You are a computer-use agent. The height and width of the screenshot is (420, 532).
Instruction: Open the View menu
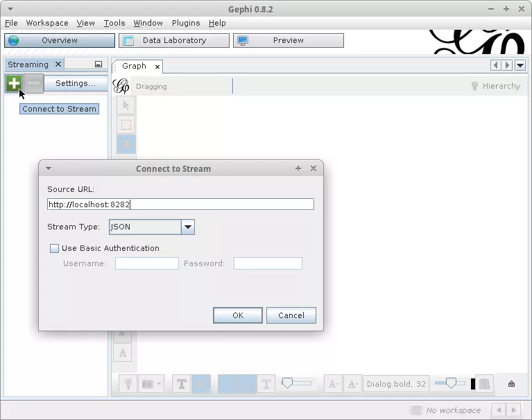(85, 23)
